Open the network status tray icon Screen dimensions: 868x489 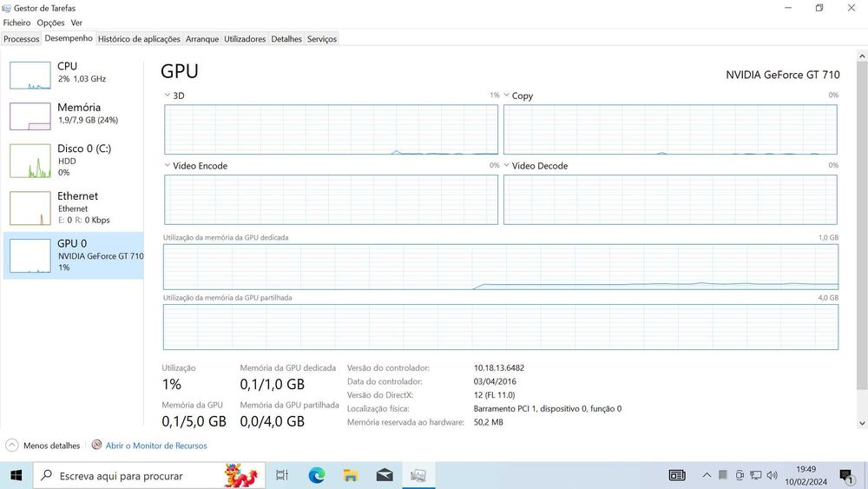(756, 475)
